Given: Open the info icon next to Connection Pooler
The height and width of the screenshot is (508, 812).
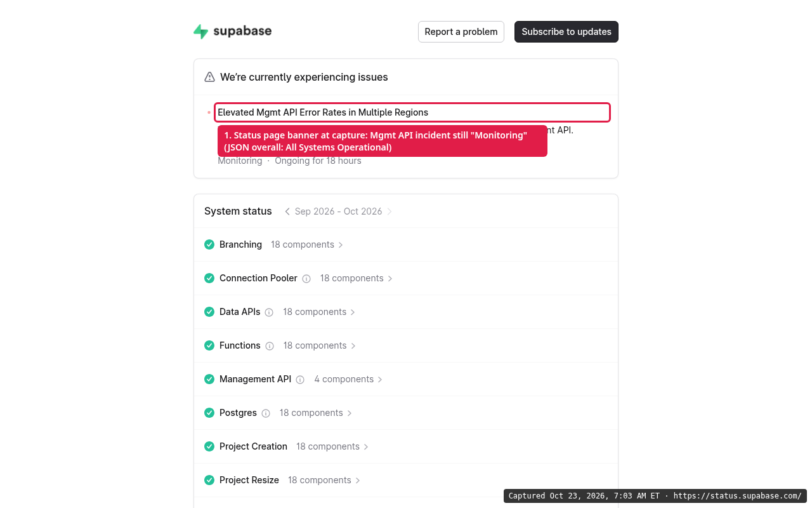Looking at the screenshot, I should 306,279.
